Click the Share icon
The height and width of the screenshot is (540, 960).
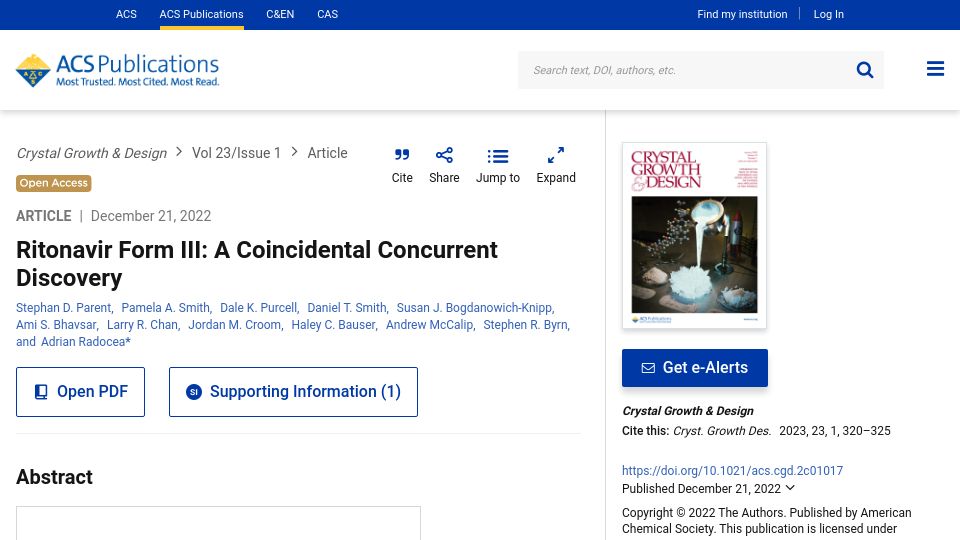[444, 155]
